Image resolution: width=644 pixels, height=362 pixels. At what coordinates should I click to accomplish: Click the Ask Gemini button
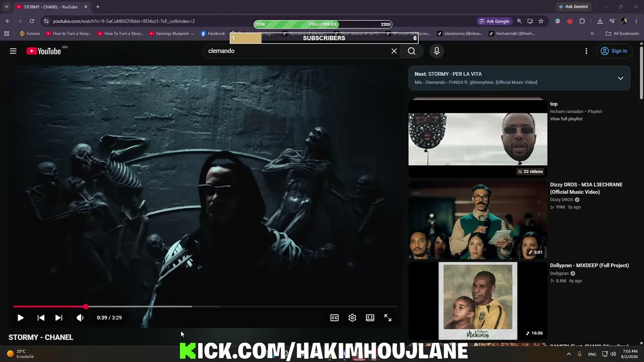(573, 7)
